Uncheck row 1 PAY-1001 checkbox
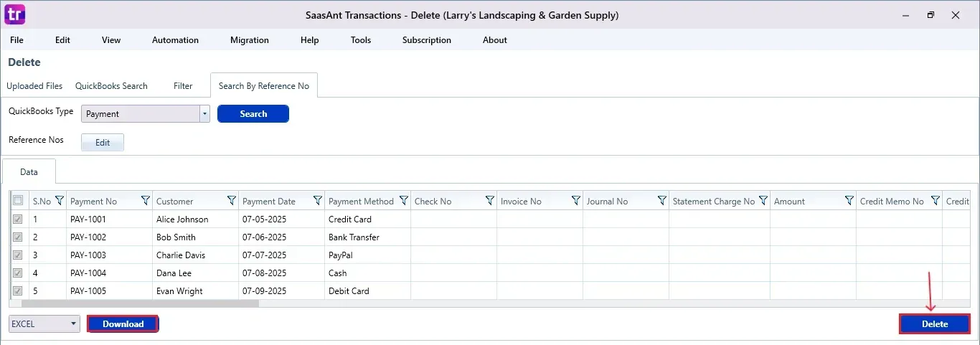The image size is (980, 345). pyautogui.click(x=18, y=219)
